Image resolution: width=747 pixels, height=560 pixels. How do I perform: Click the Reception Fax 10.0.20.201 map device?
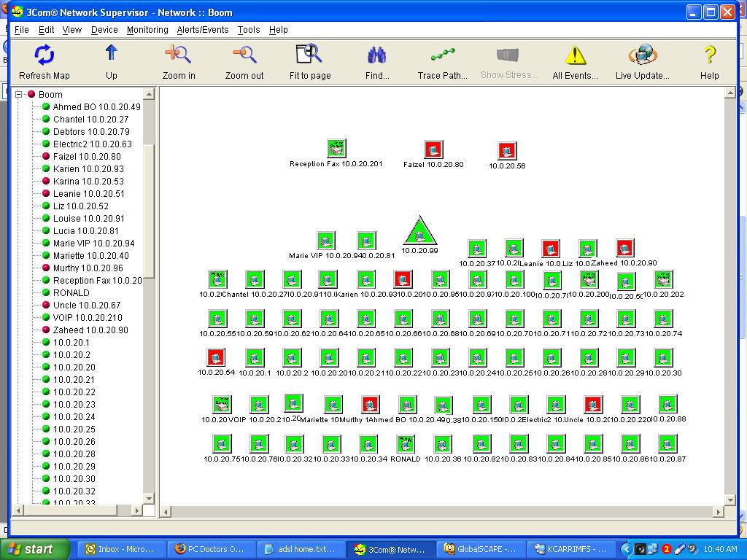click(x=336, y=149)
